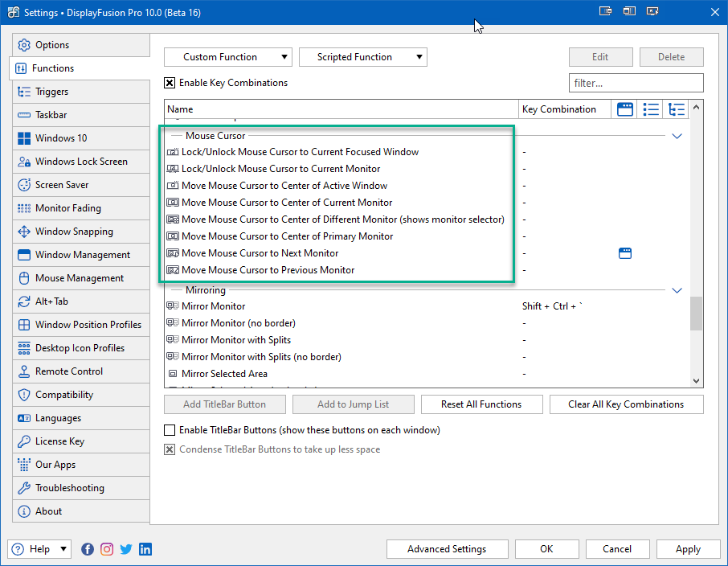Image resolution: width=728 pixels, height=566 pixels.
Task: Enable TitleBar Buttons checkbox
Action: 170,430
